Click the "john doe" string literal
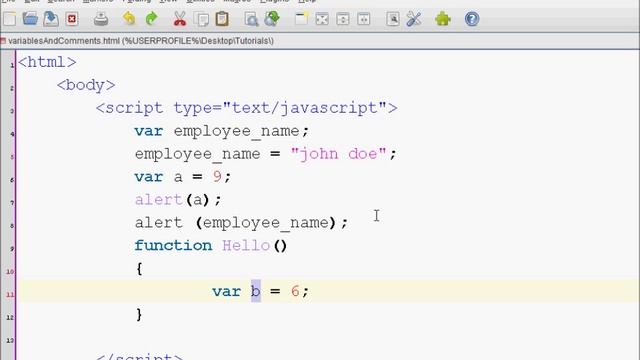Viewport: 640px width, 360px height. point(338,154)
